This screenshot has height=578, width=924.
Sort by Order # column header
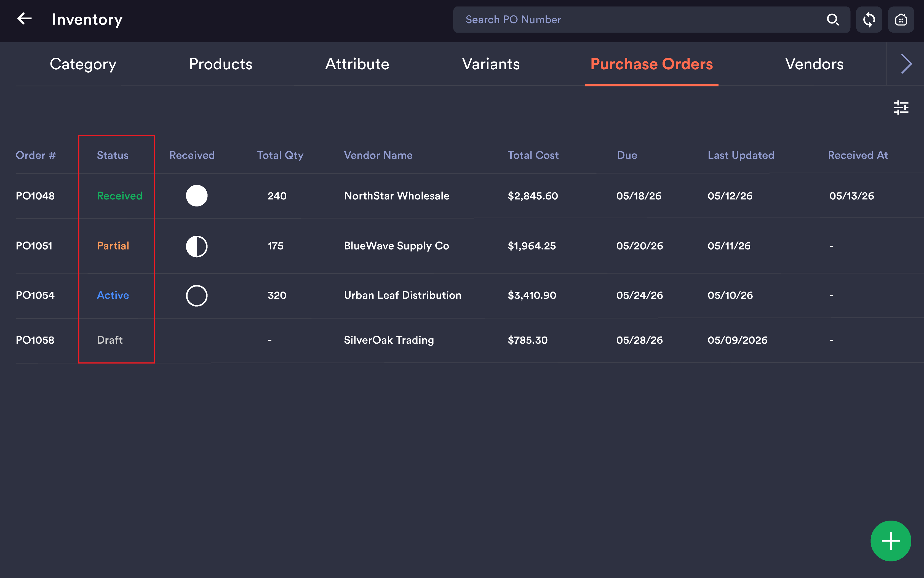tap(36, 155)
